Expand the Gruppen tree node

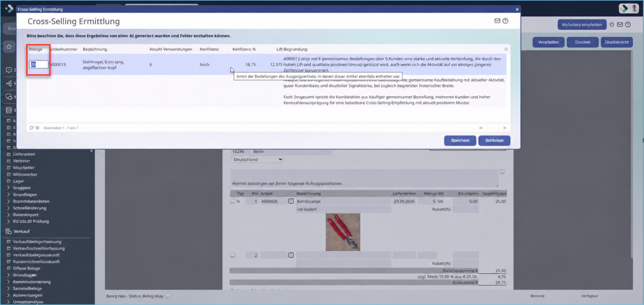(x=8, y=188)
